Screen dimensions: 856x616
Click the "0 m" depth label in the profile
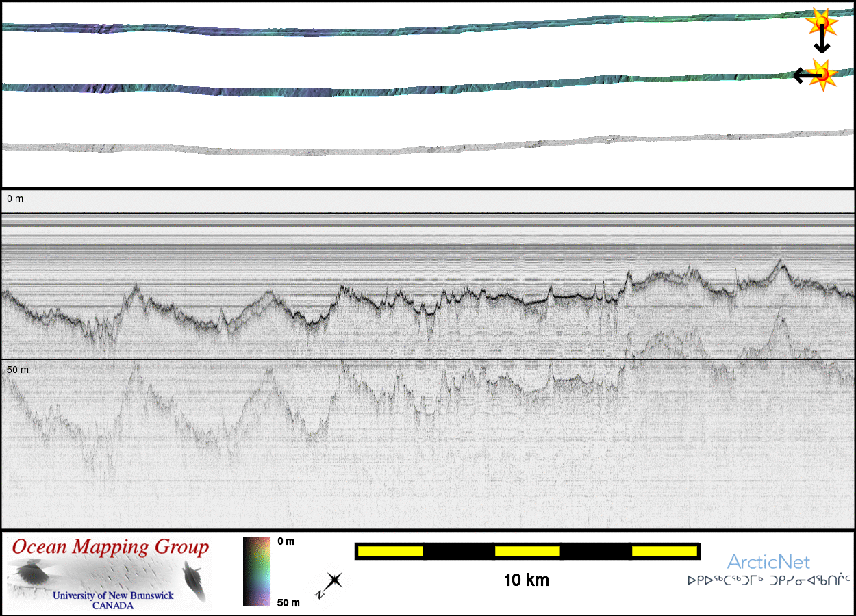(15, 198)
